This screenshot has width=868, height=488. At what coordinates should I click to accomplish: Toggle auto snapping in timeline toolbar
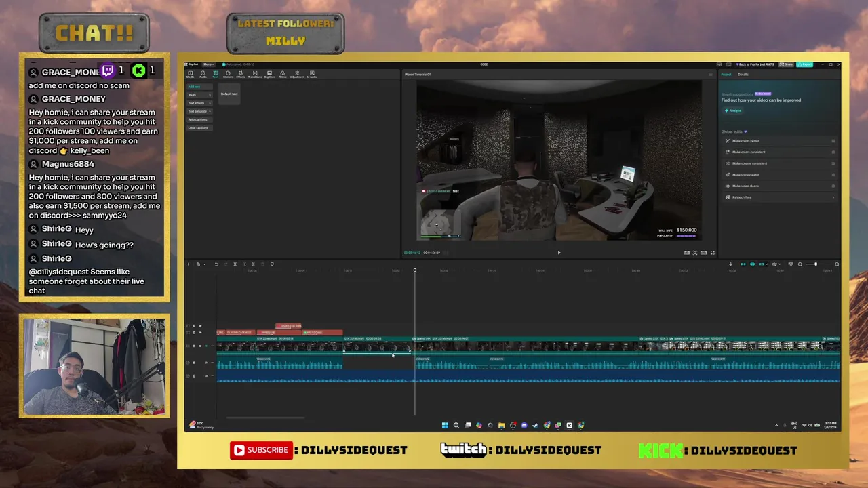click(752, 264)
